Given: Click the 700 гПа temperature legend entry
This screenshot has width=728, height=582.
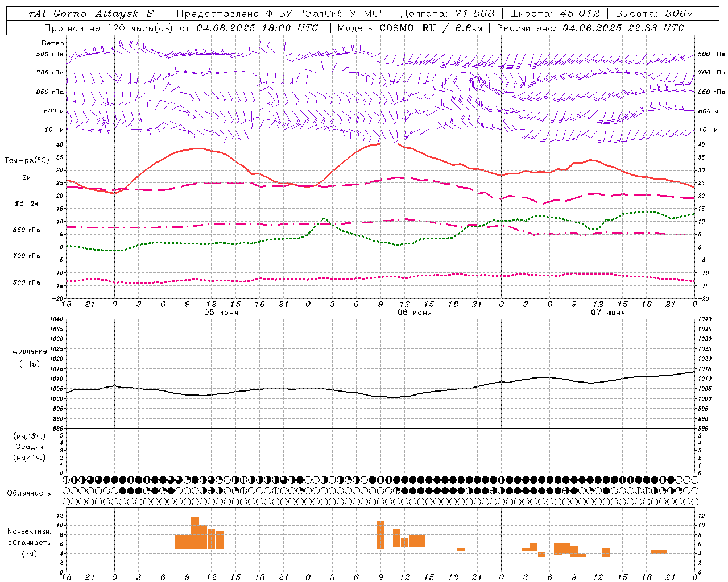Looking at the screenshot, I should 26,256.
